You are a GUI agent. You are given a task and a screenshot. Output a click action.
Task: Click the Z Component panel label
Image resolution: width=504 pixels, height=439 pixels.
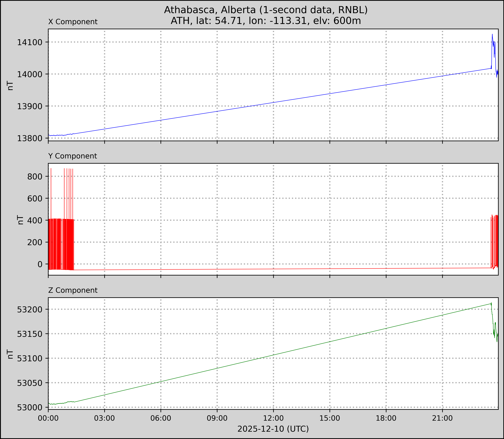[x=73, y=290]
